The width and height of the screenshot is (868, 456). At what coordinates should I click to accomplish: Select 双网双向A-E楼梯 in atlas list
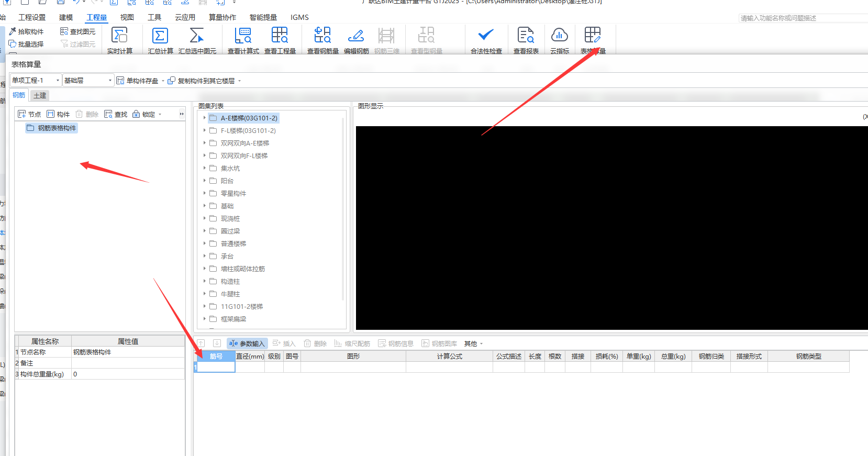click(x=244, y=143)
